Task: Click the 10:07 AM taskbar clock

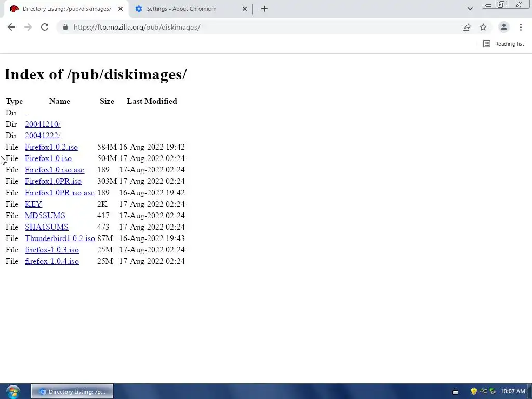Action: pyautogui.click(x=513, y=392)
